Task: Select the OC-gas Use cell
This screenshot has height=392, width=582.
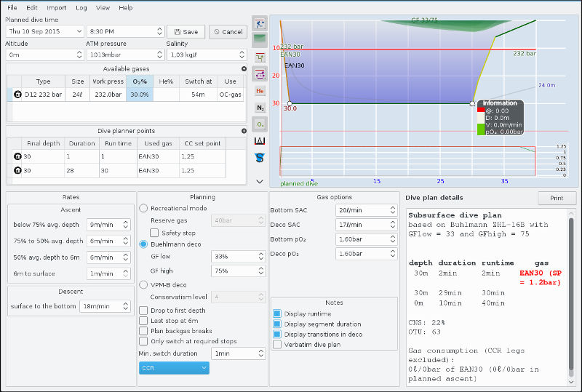Action: pyautogui.click(x=230, y=95)
